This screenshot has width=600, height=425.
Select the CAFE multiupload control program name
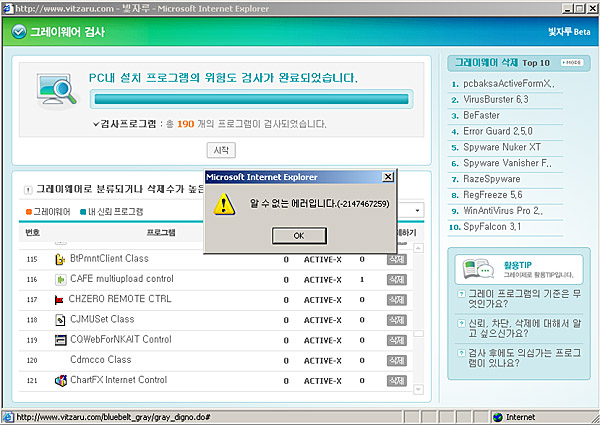coord(122,279)
